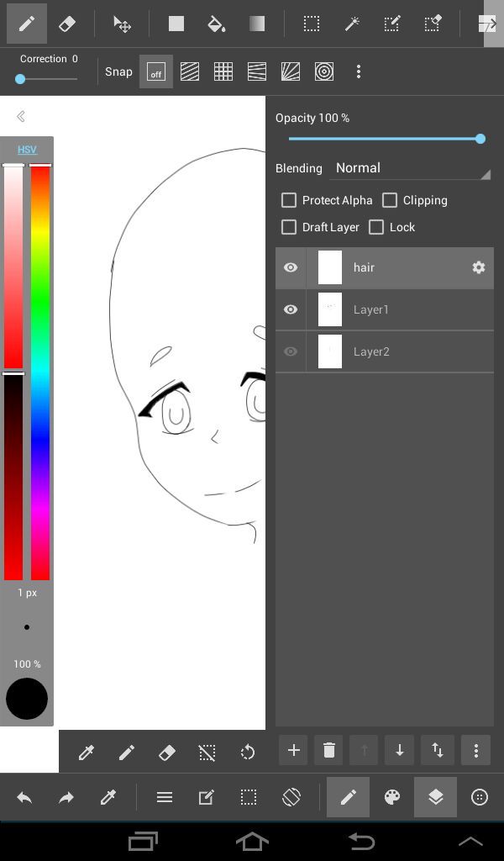Select the hair layer thumbnail
The height and width of the screenshot is (861, 504).
pyautogui.click(x=330, y=267)
